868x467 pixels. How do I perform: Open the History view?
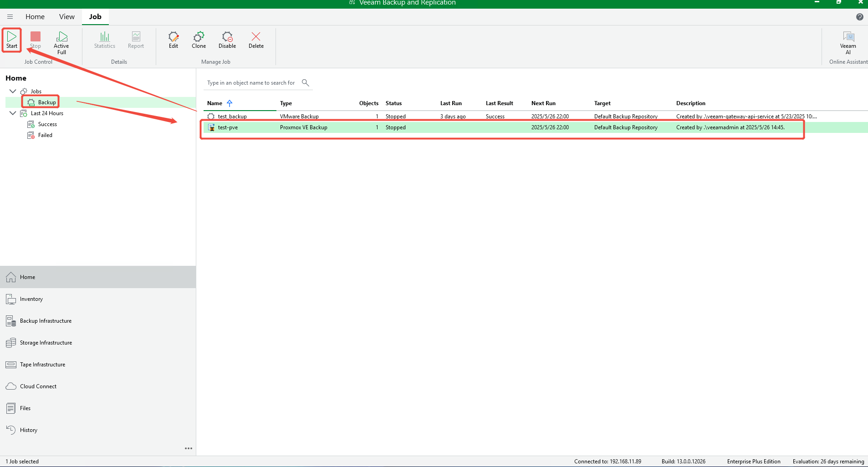98,430
